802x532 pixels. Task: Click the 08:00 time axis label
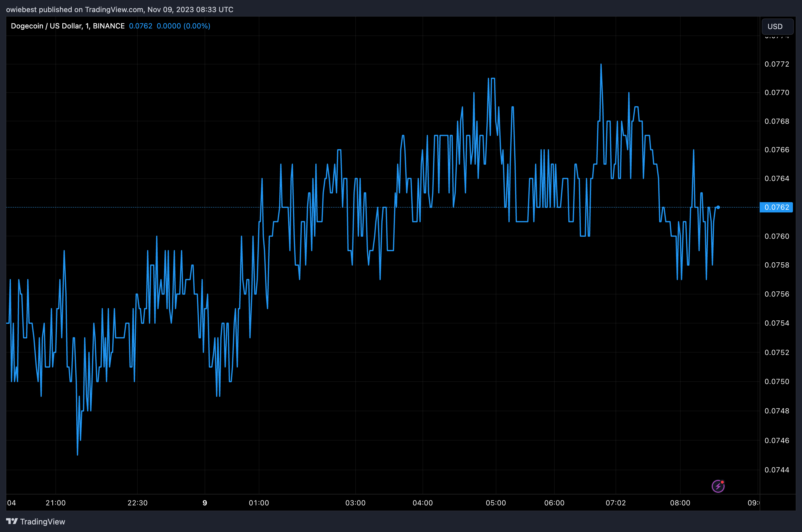point(680,503)
